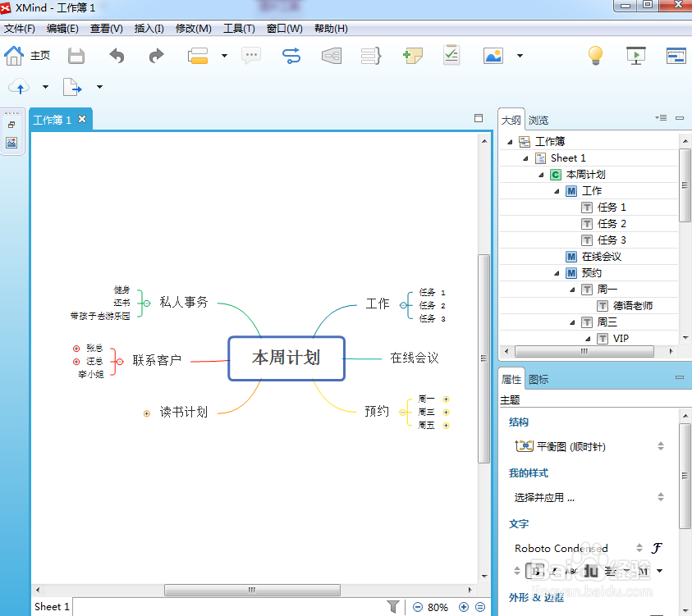Redo the last undone action
The width and height of the screenshot is (692, 616).
point(156,56)
